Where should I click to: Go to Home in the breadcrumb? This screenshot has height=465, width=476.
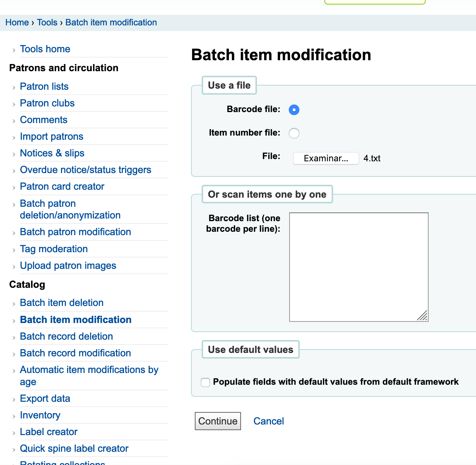pos(17,22)
